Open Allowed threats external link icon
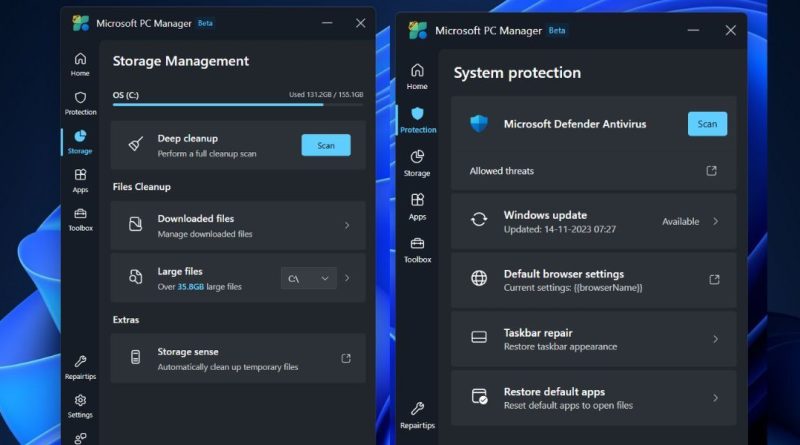 coord(711,170)
